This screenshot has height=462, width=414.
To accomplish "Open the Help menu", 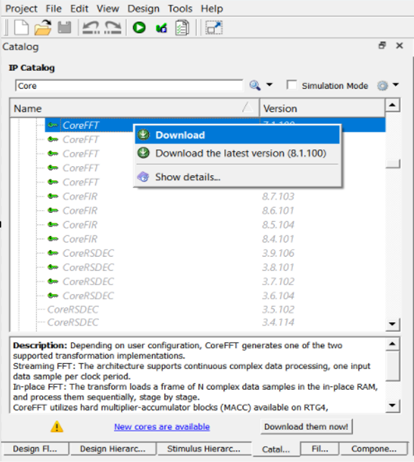I will [212, 8].
